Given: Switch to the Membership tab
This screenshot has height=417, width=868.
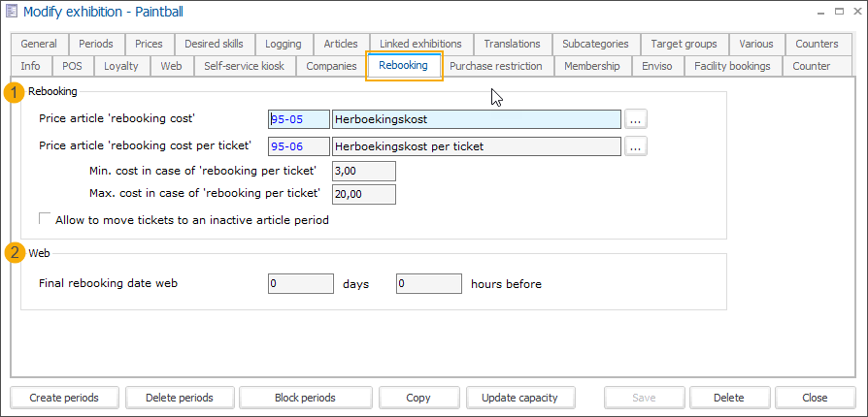Looking at the screenshot, I should click(592, 66).
